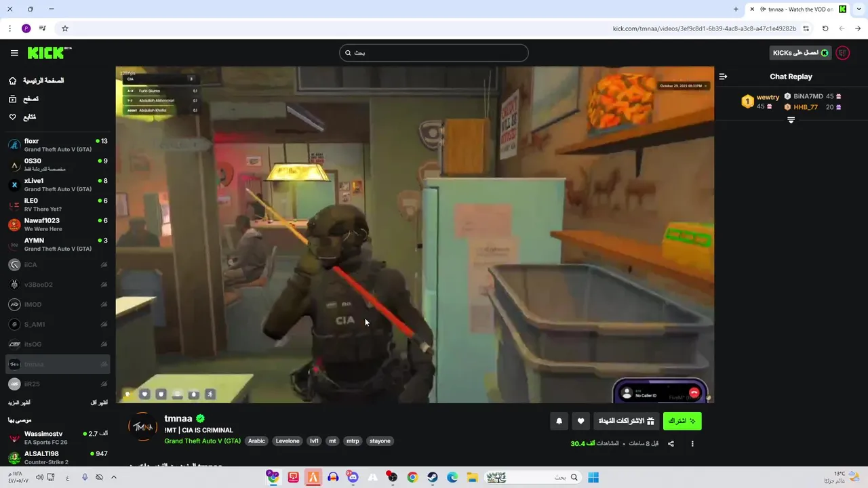The height and width of the screenshot is (488, 868).
Task: Open File Explorer from the taskbar
Action: (x=472, y=477)
